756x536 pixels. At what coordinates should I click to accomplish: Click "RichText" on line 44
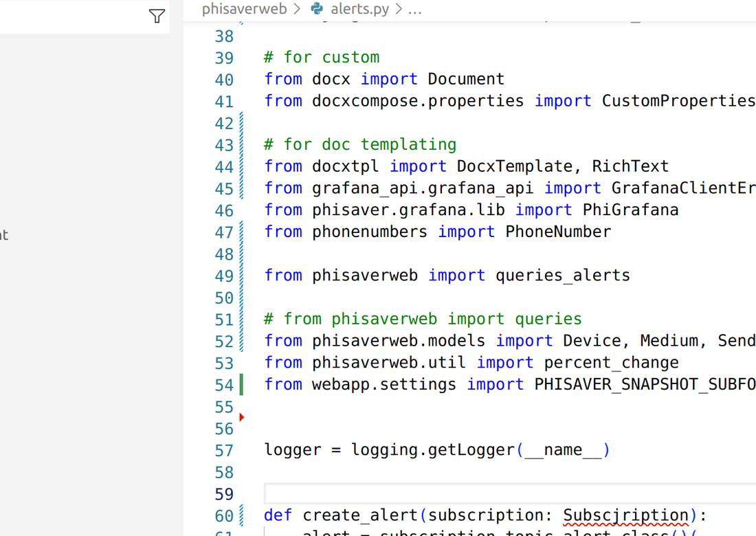point(630,166)
